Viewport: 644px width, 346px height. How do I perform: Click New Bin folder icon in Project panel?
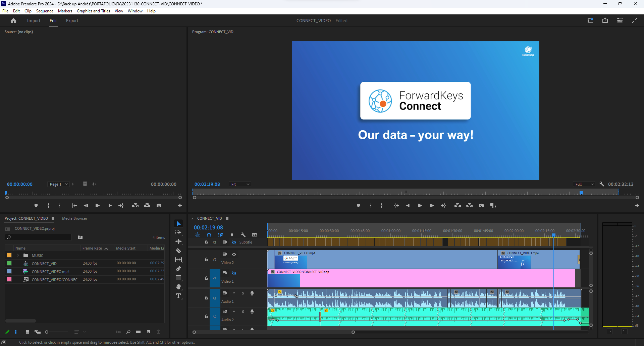(x=138, y=332)
